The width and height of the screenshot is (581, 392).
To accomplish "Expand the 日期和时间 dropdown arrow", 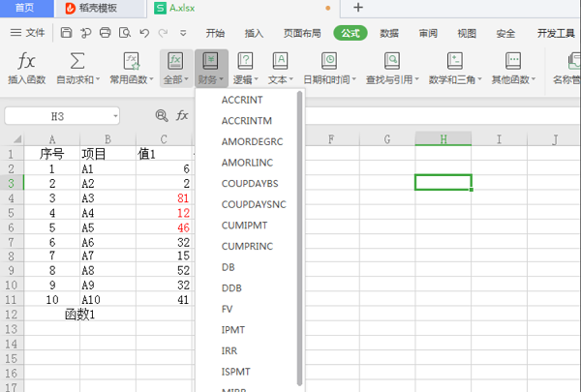I will 353,79.
